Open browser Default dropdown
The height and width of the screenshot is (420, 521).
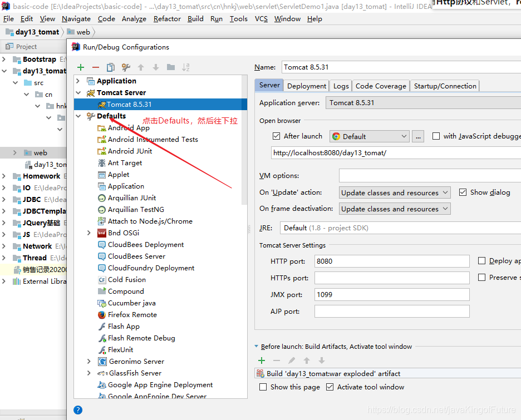click(x=370, y=136)
